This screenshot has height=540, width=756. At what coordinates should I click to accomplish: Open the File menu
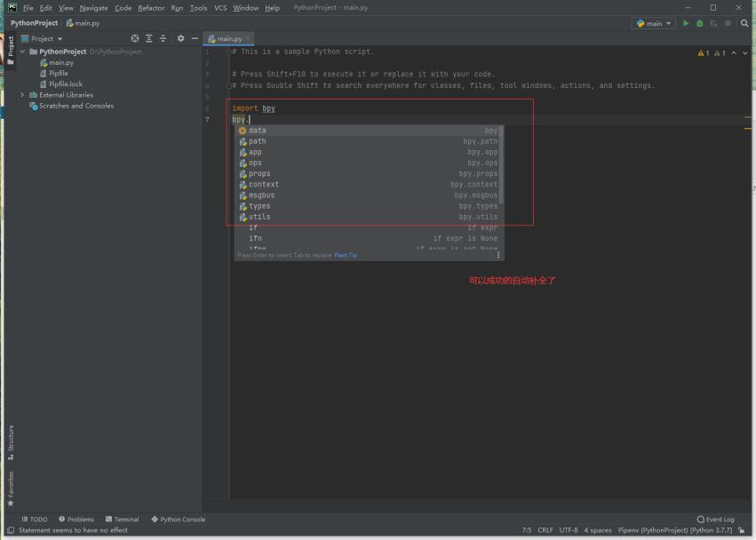[x=28, y=8]
